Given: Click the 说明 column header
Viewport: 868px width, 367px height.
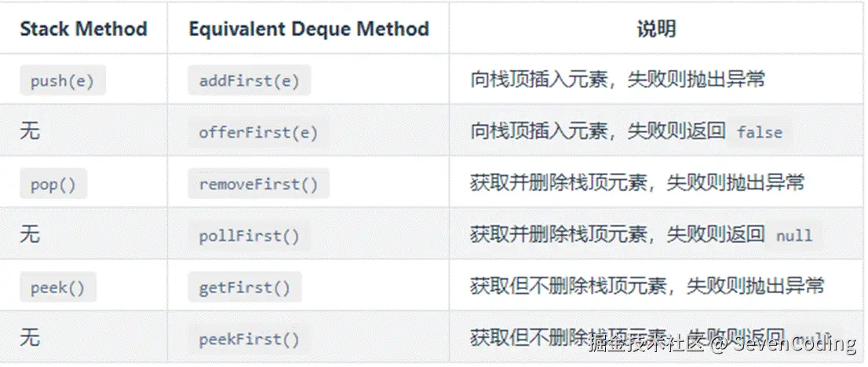Looking at the screenshot, I should [657, 29].
